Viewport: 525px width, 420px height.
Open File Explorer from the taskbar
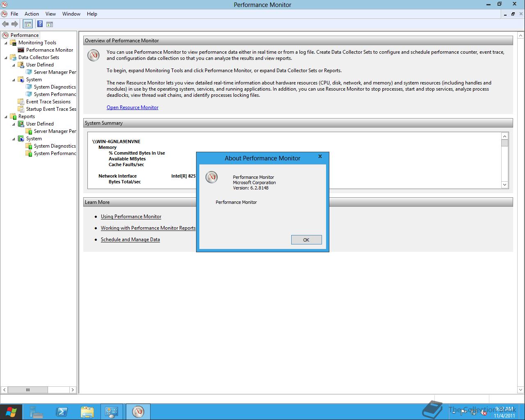[x=87, y=412]
